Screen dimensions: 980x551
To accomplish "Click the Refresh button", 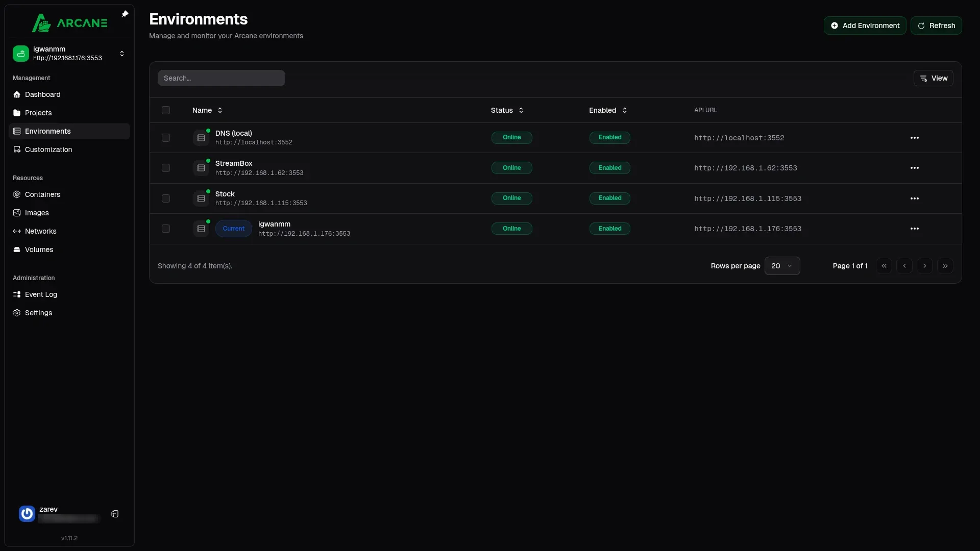I will [x=936, y=26].
